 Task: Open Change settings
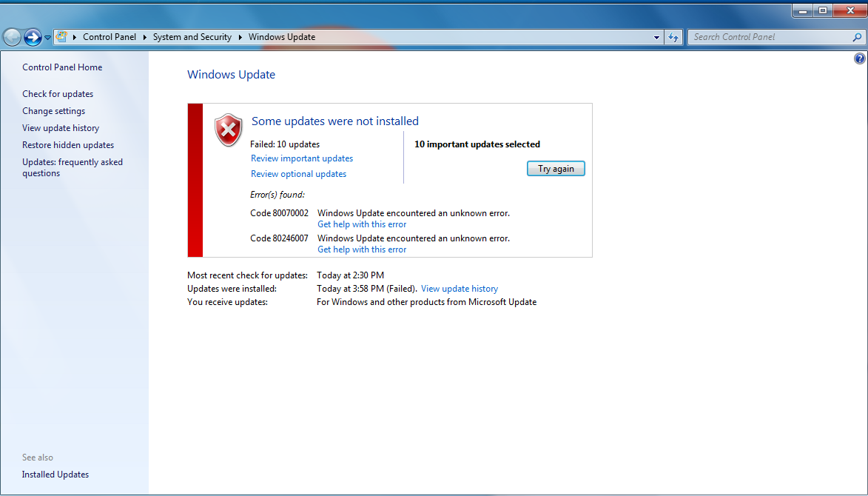click(x=54, y=111)
